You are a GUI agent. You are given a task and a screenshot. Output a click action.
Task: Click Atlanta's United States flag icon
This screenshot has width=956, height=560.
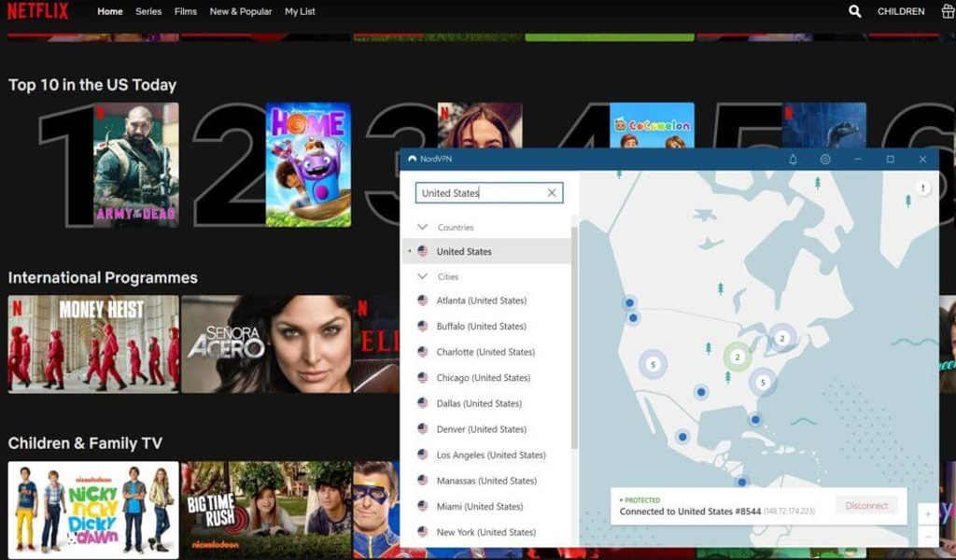(x=423, y=300)
